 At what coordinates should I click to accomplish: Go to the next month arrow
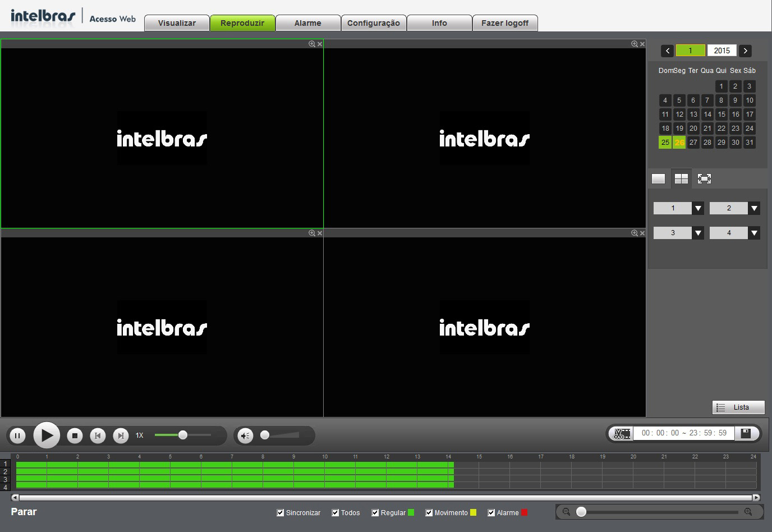click(745, 51)
